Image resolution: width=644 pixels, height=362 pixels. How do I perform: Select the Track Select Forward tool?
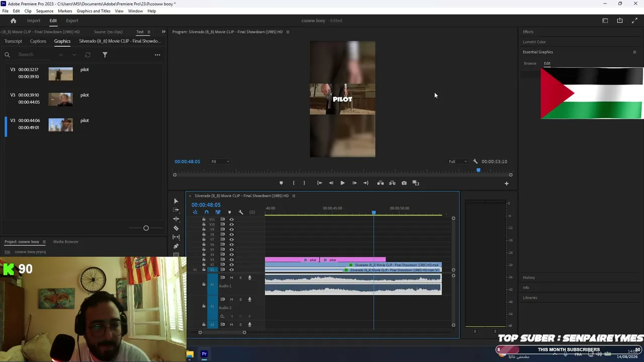(176, 210)
